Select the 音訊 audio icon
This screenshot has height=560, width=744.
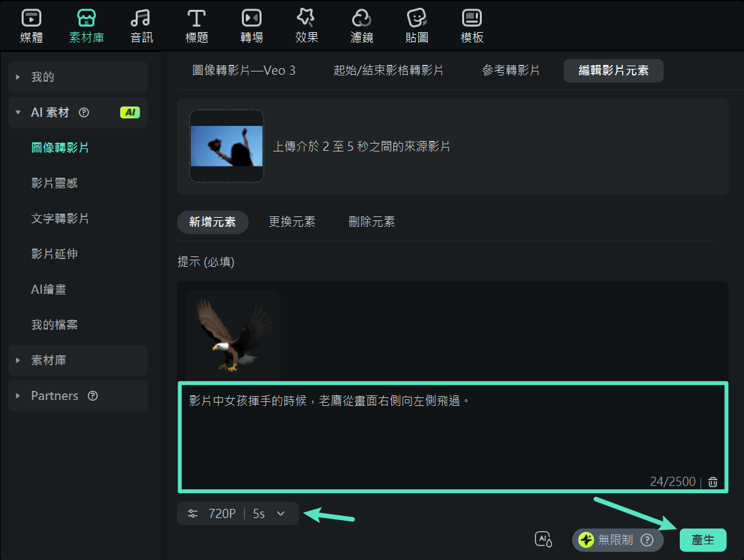click(x=141, y=25)
